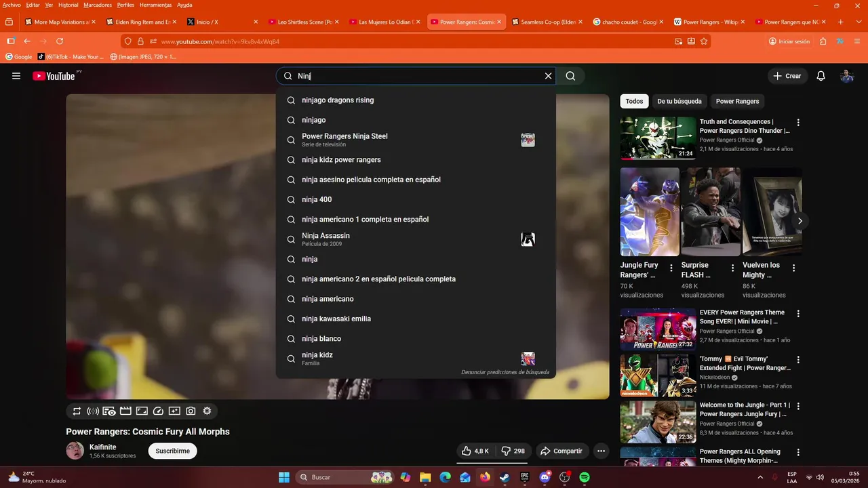Click inside the YouTube search field
This screenshot has height=488, width=868.
[417, 76]
